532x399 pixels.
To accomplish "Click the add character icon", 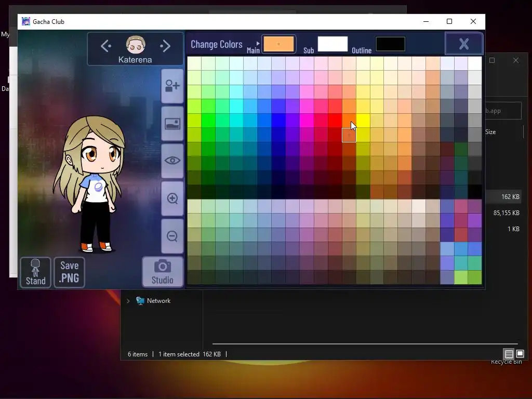I will click(172, 86).
